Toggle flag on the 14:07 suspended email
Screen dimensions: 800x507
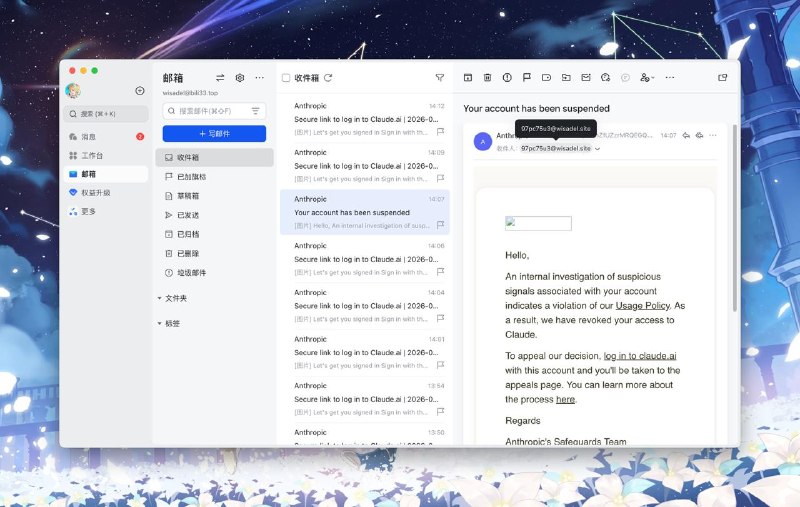(x=440, y=225)
